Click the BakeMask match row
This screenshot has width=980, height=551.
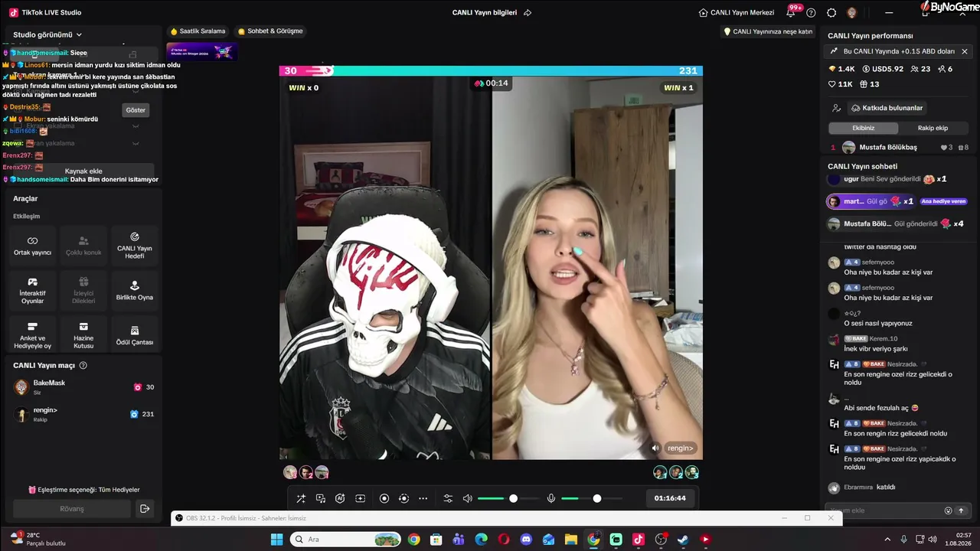click(83, 387)
